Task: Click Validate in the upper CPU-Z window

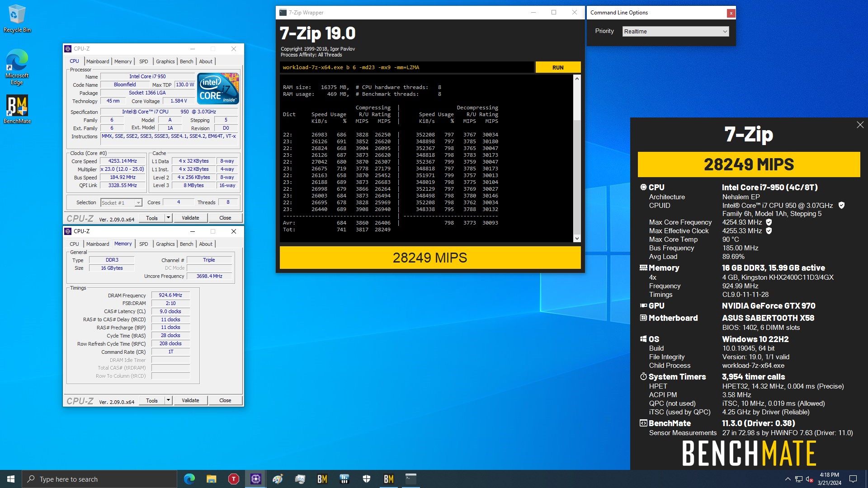Action: (x=190, y=218)
